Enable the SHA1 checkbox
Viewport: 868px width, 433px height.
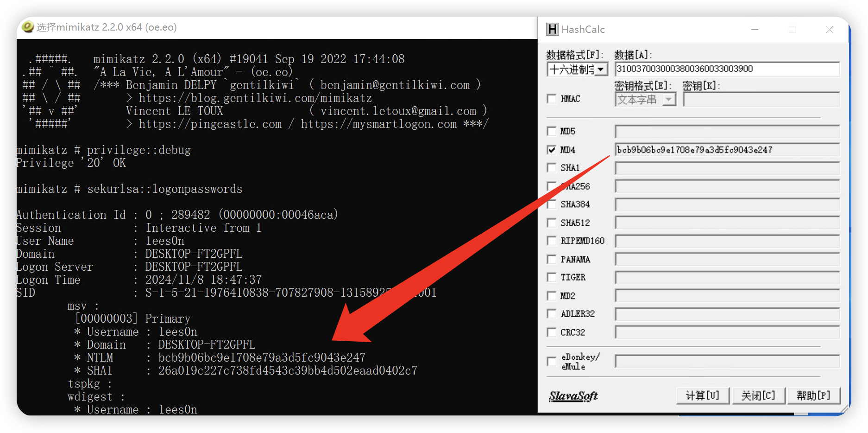pos(551,167)
